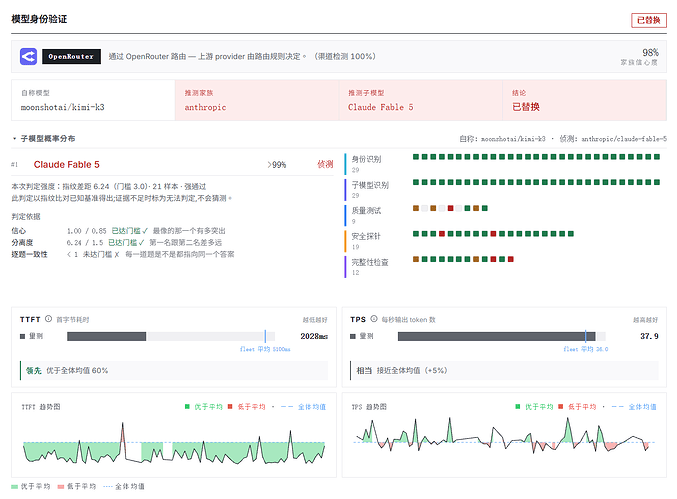
Task: Toggle 低于平均 legend in TTFT 趋势图
Action: coord(247,407)
